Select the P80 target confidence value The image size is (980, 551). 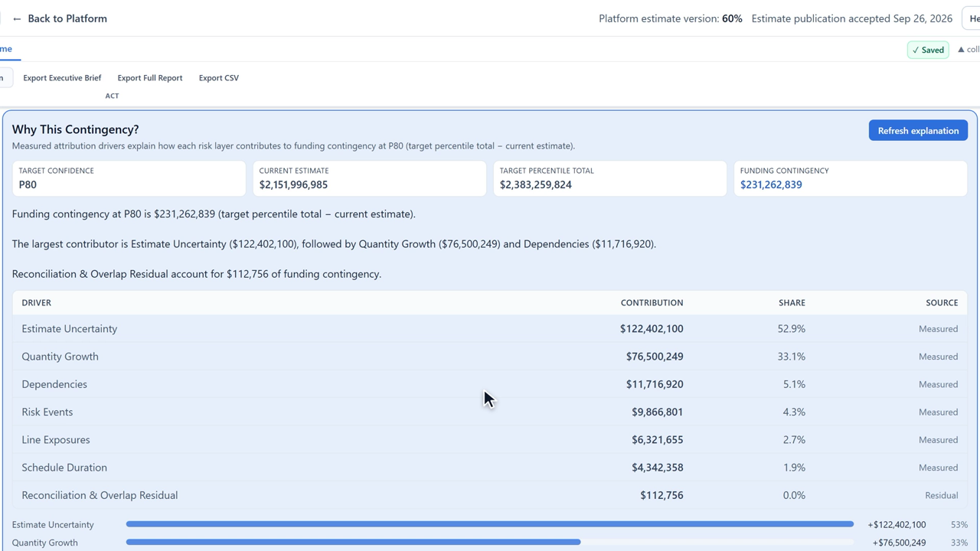point(28,184)
